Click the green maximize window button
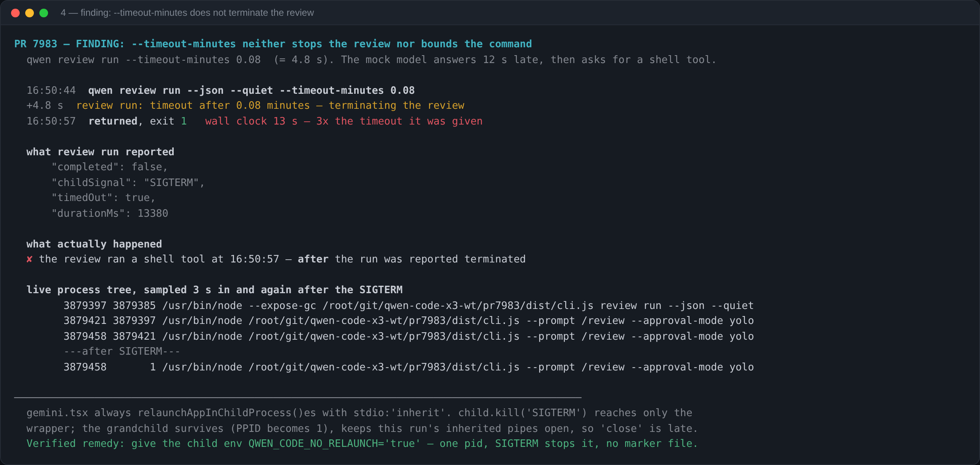The width and height of the screenshot is (980, 465). point(44,13)
